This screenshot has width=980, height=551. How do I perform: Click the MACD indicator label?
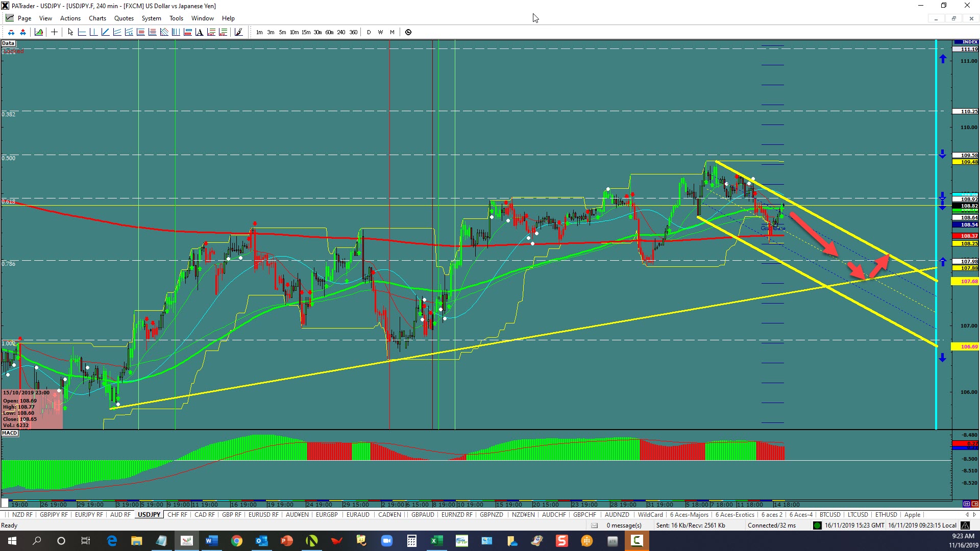[x=10, y=433]
